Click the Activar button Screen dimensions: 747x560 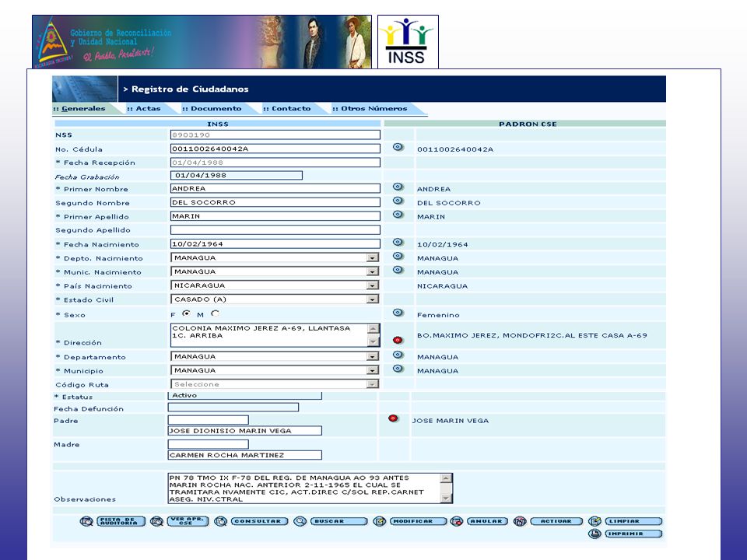coord(556,521)
